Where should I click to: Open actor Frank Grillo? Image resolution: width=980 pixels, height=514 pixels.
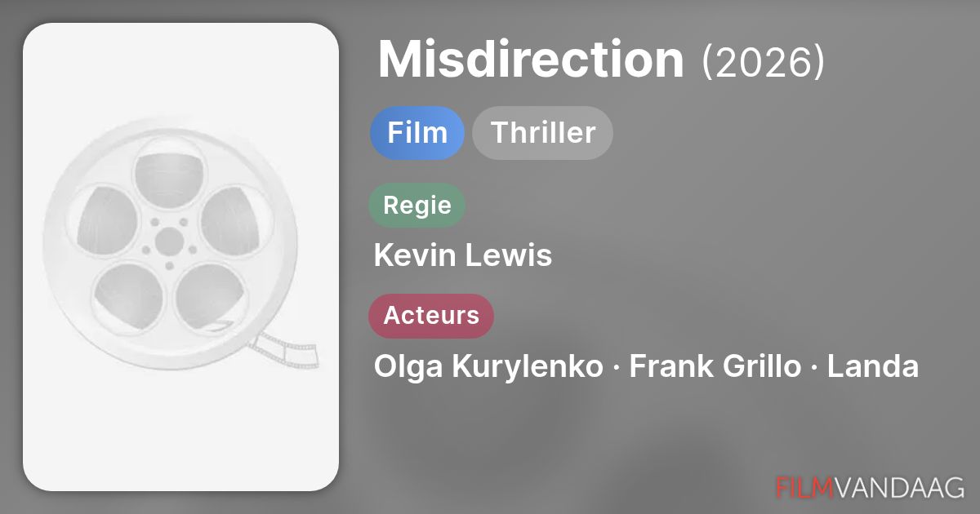click(715, 366)
